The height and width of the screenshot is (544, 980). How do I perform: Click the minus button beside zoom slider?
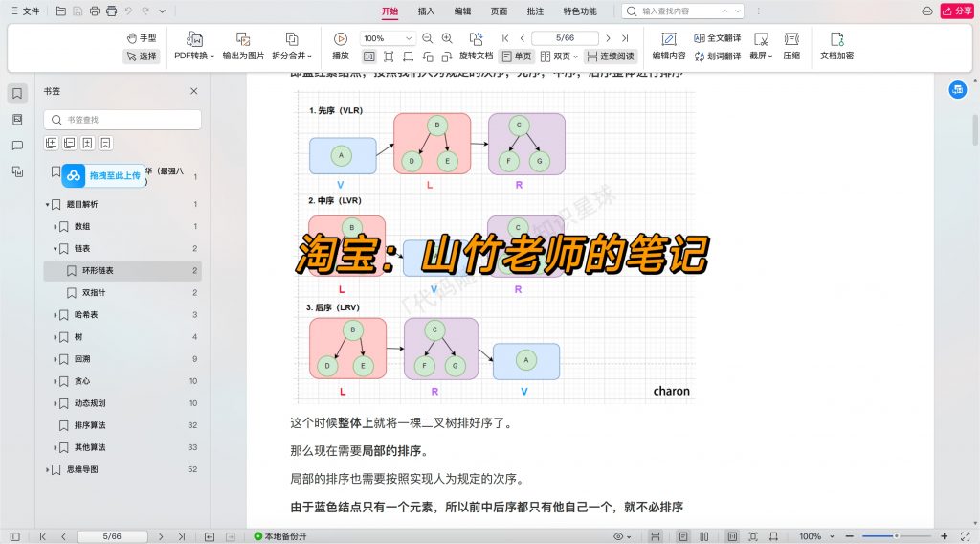point(850,536)
